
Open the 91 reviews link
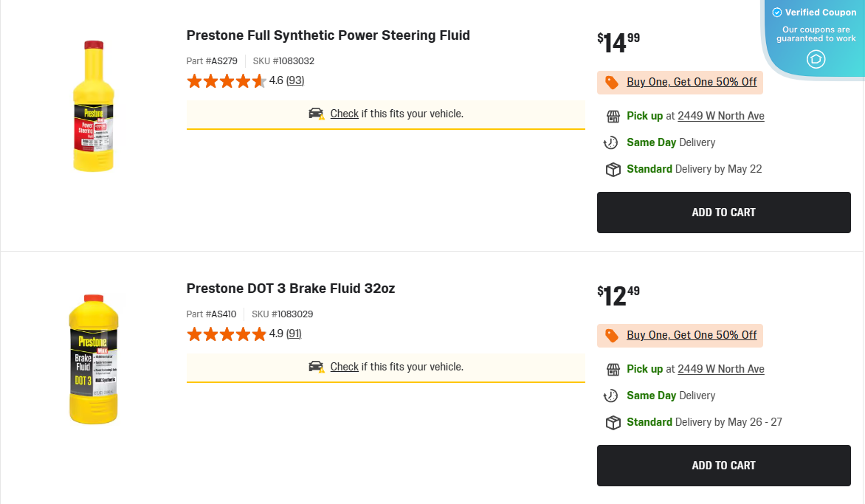(x=294, y=334)
